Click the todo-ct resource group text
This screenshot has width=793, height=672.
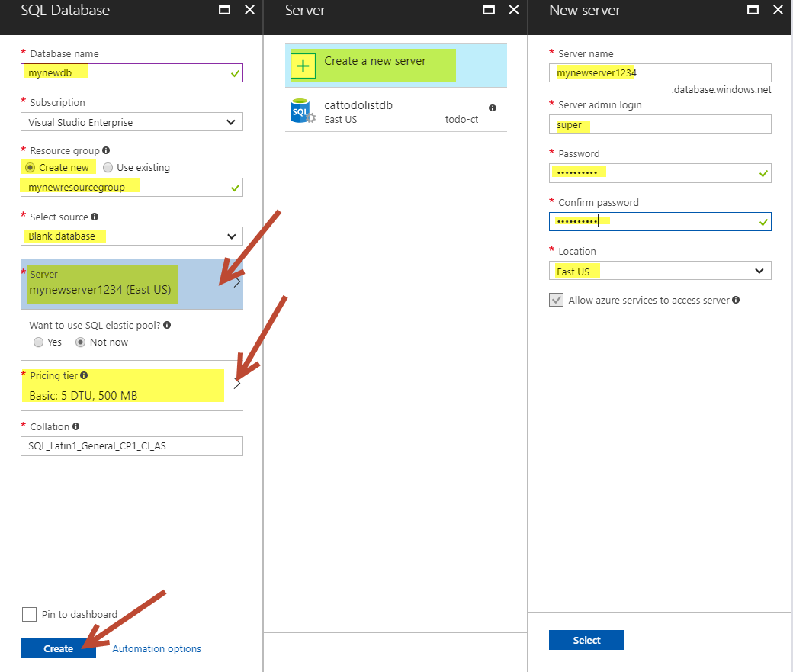461,120
